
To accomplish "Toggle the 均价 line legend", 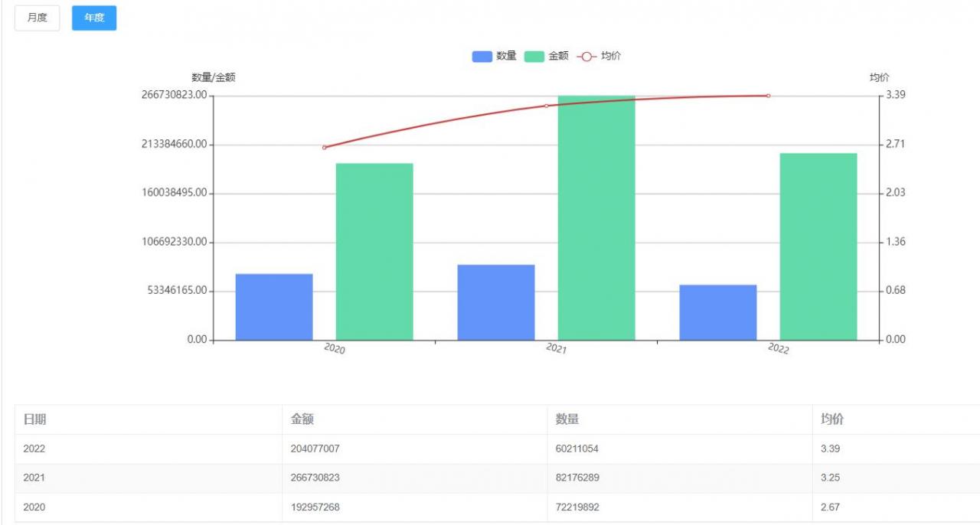I will click(610, 56).
